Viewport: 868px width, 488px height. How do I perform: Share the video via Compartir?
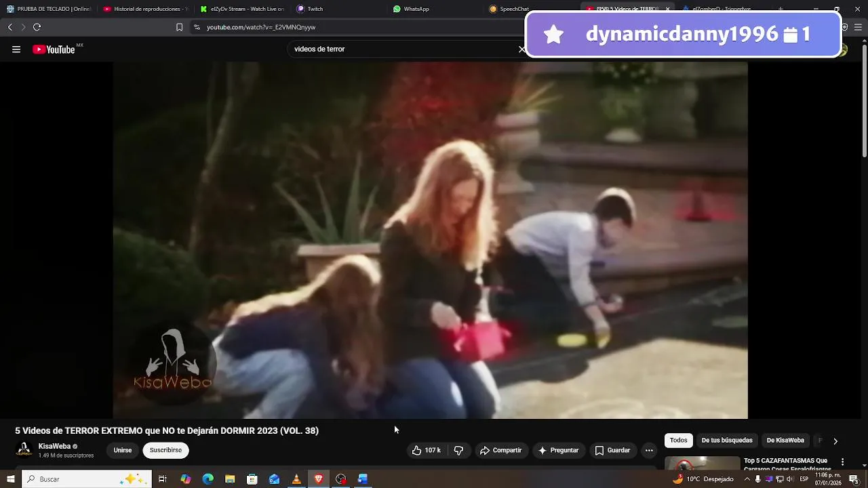tap(500, 450)
